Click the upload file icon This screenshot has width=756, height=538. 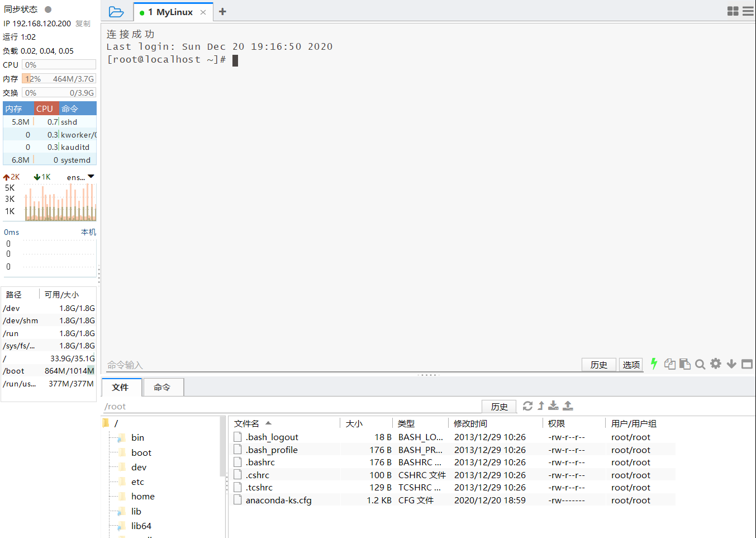pyautogui.click(x=568, y=406)
